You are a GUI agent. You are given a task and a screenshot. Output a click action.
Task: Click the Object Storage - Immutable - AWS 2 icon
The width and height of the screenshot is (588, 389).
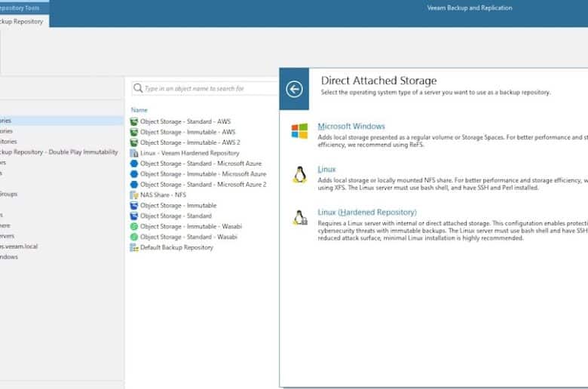[134, 142]
